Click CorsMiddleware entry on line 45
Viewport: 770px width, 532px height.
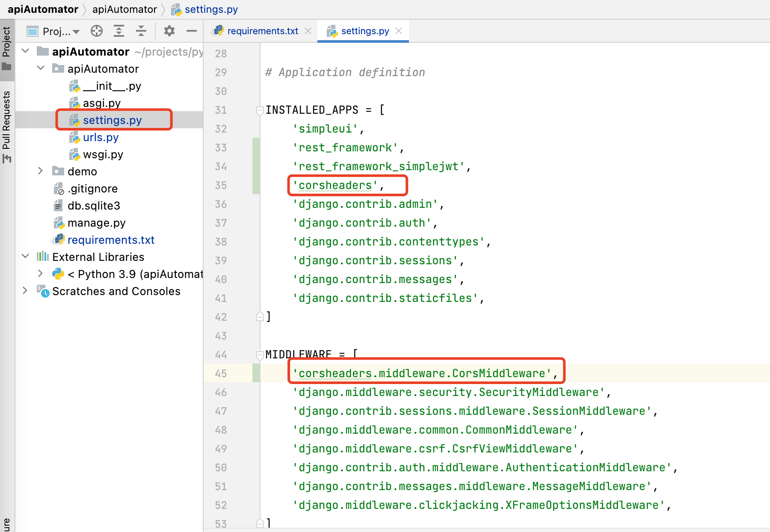(x=422, y=373)
